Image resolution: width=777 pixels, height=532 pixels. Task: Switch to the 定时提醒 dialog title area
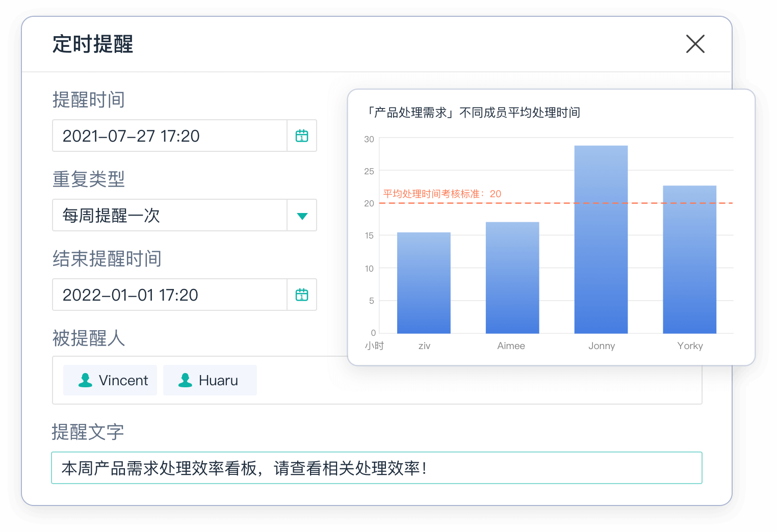[92, 45]
